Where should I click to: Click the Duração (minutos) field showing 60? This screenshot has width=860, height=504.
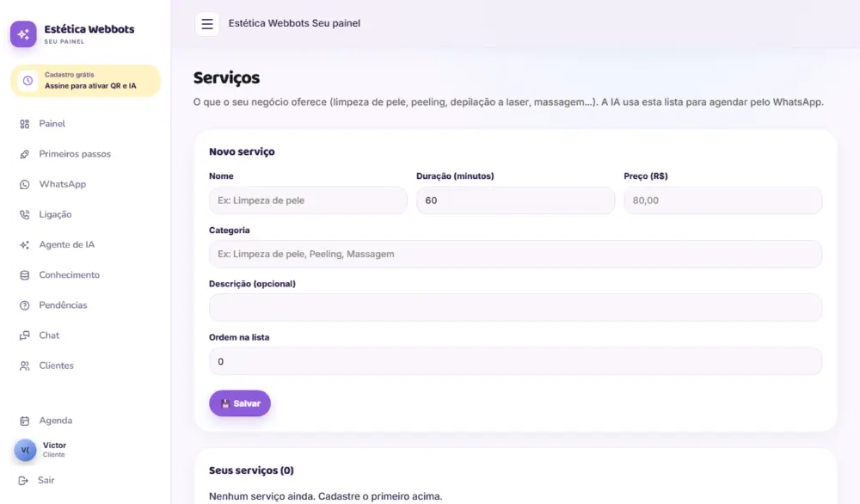point(515,200)
